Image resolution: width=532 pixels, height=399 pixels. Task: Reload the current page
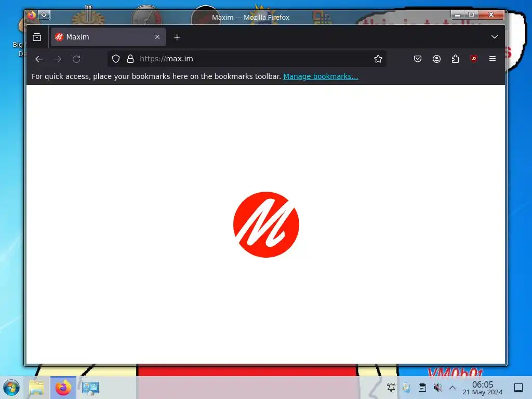click(x=76, y=59)
